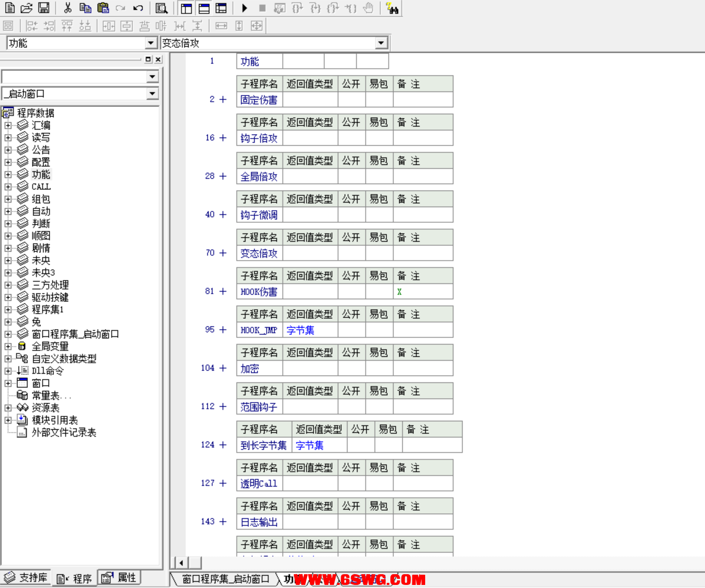705x588 pixels.
Task: Switch to the 支持库 tab
Action: point(27,578)
